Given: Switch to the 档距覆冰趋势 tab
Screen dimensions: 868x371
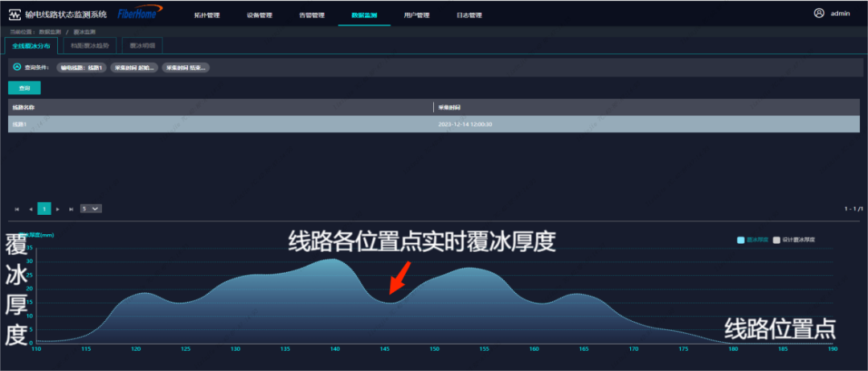Looking at the screenshot, I should coord(90,46).
